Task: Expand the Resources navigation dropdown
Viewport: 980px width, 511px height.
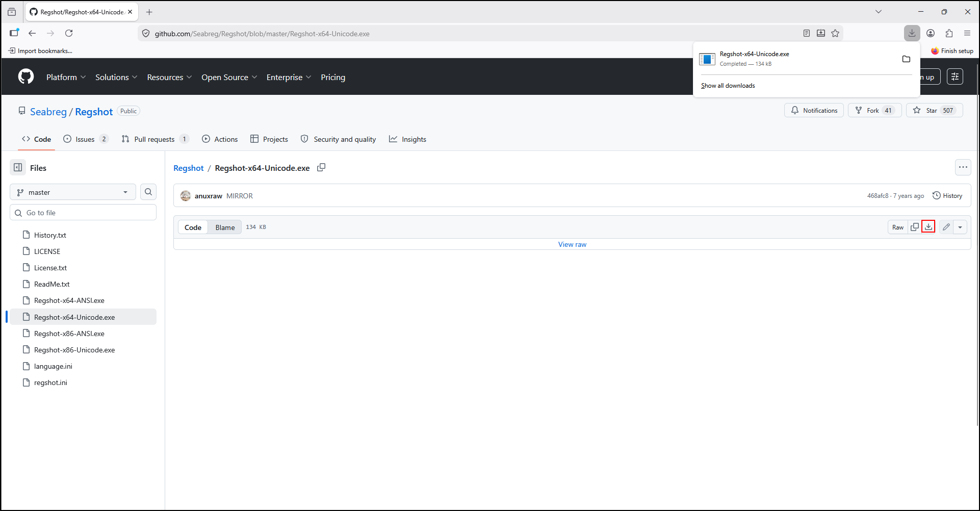Action: coord(169,77)
